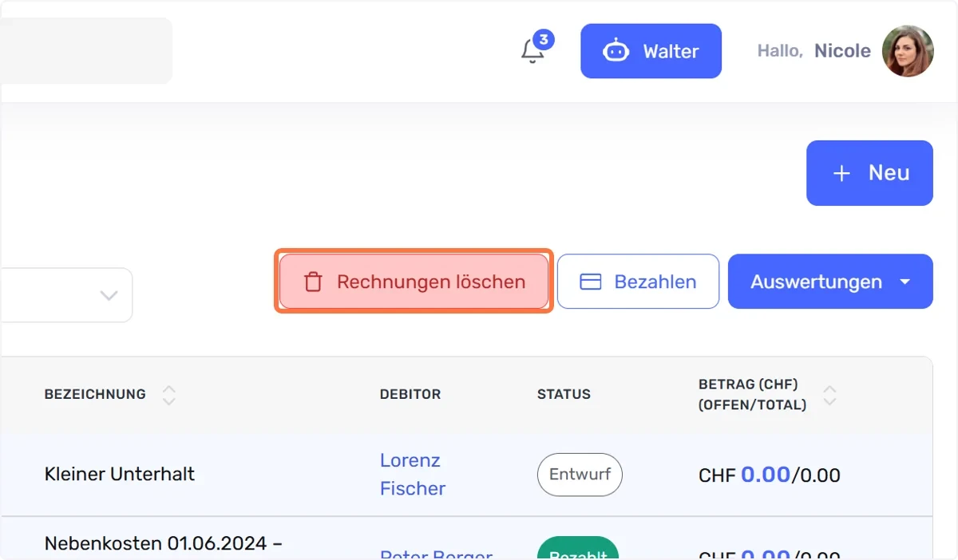Sort by Bezeichnung column arrows

(x=168, y=394)
